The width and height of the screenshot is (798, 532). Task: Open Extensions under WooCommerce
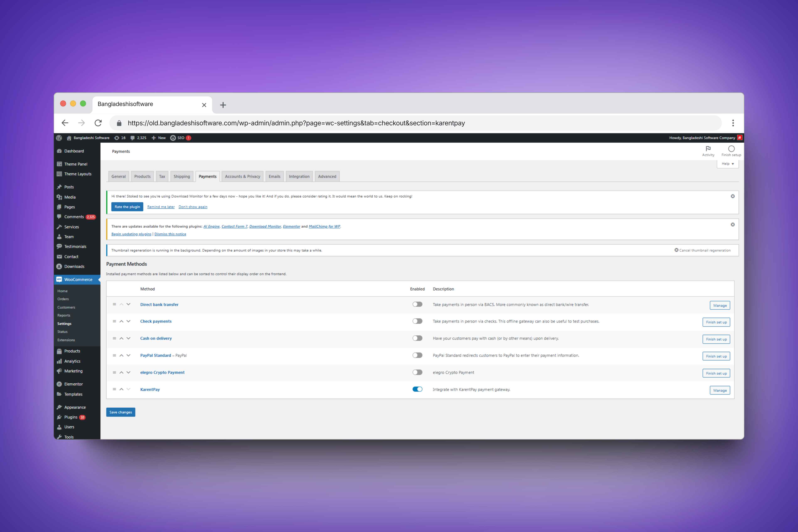tap(66, 340)
